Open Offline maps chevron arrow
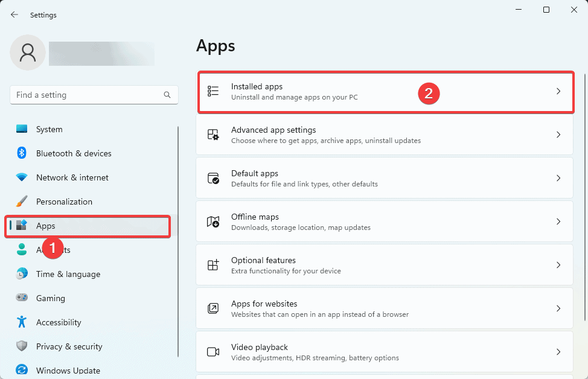Viewport: 588px width, 379px height. 558,221
